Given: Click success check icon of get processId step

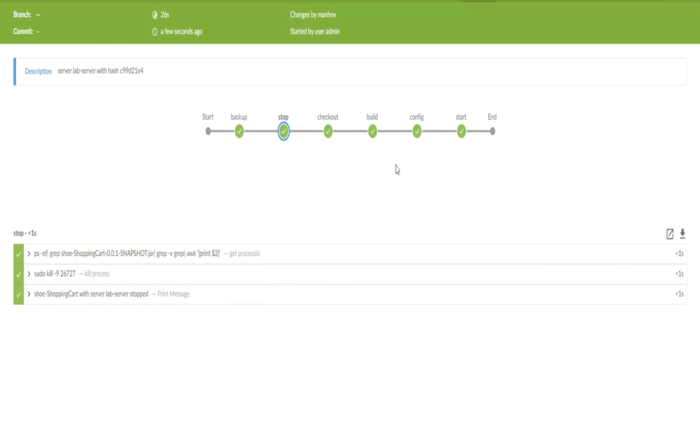Looking at the screenshot, I should pyautogui.click(x=18, y=254).
